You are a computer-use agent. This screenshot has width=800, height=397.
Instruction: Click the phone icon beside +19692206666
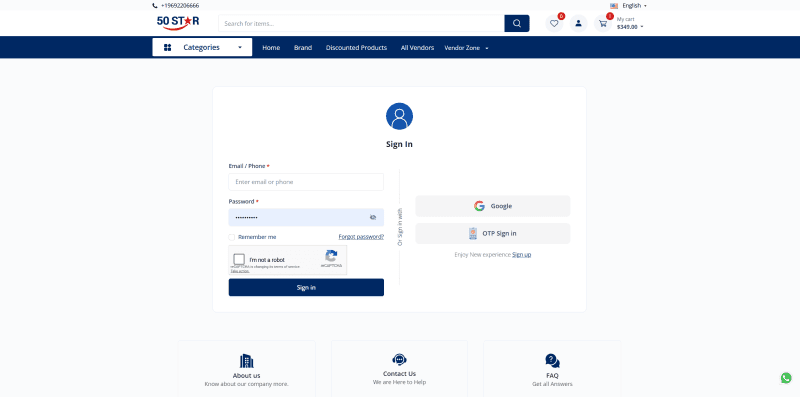(x=155, y=6)
